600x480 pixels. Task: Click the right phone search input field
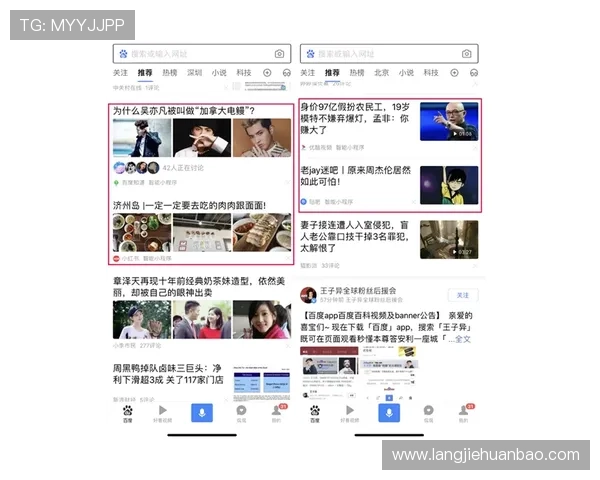(389, 54)
